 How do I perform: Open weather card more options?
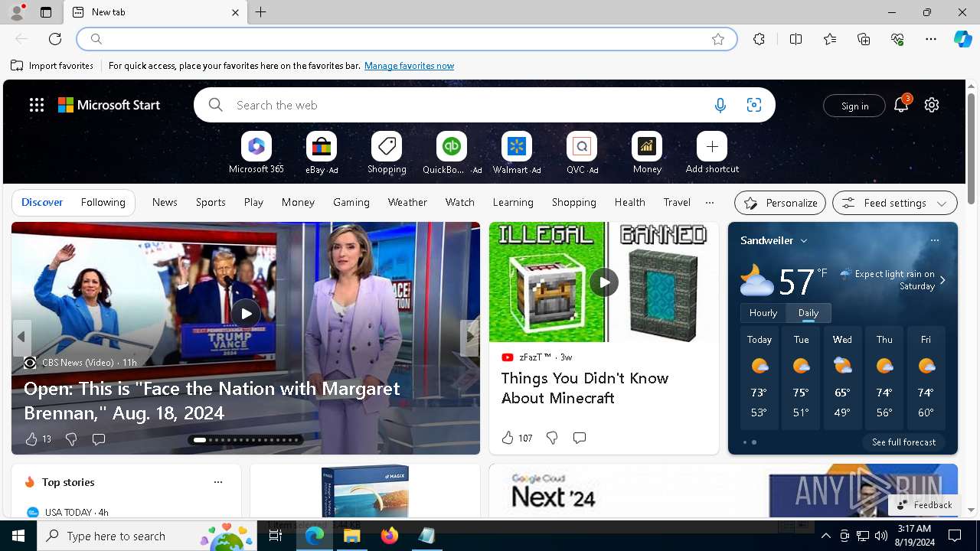coord(934,240)
